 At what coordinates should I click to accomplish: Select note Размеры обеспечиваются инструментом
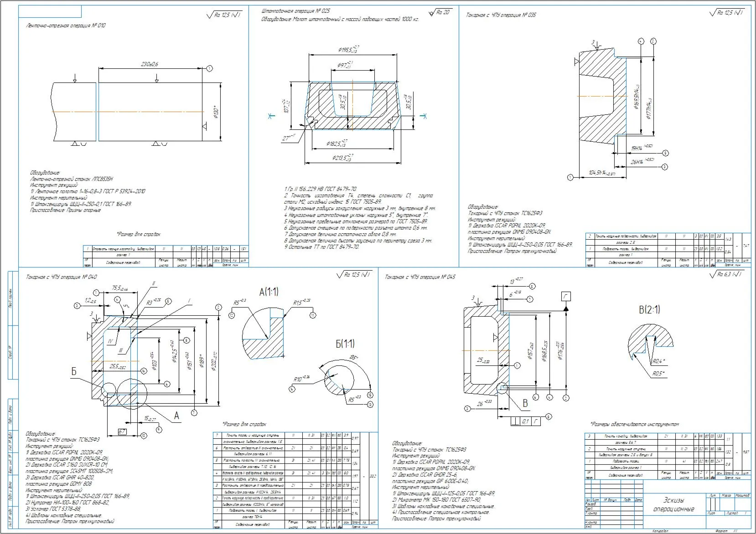(x=634, y=424)
